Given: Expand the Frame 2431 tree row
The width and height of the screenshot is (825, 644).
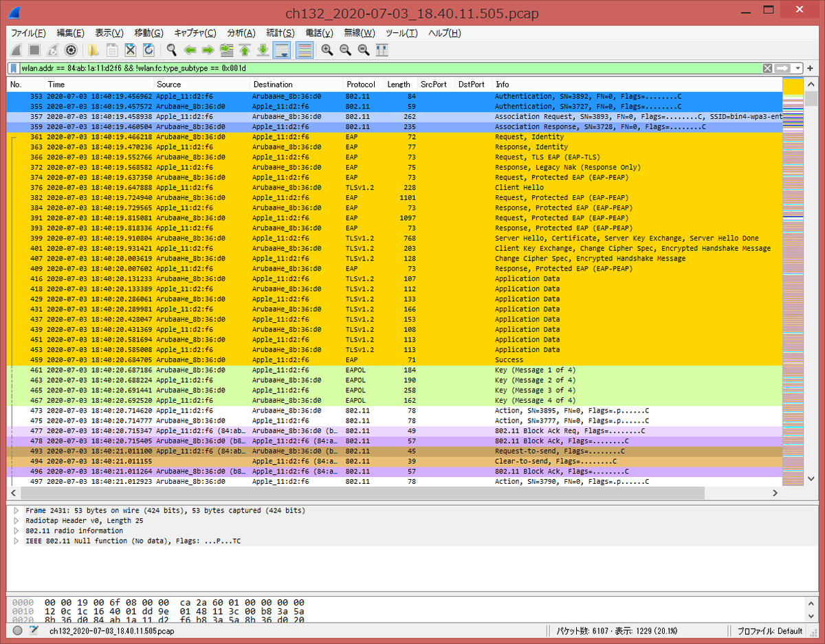Looking at the screenshot, I should (x=16, y=511).
